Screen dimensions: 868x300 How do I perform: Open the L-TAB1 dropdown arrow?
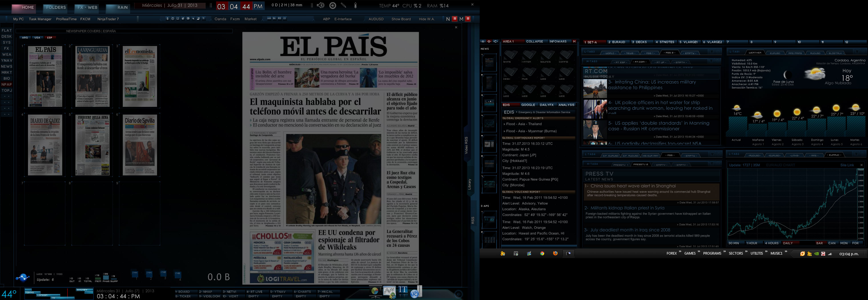tap(857, 52)
